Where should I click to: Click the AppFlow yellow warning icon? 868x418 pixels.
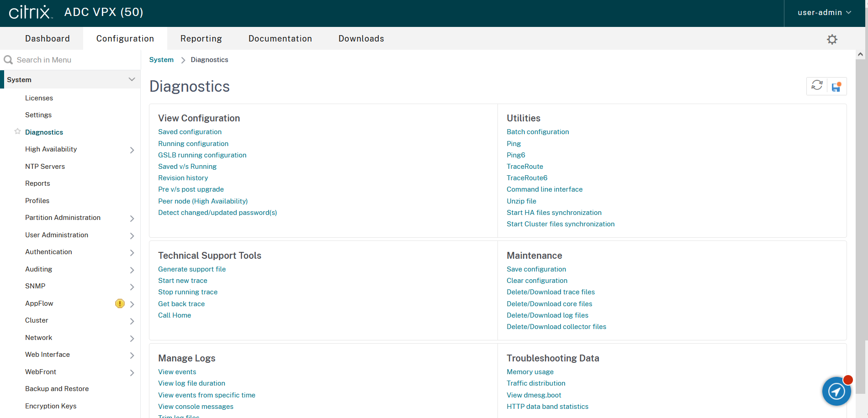coord(120,303)
